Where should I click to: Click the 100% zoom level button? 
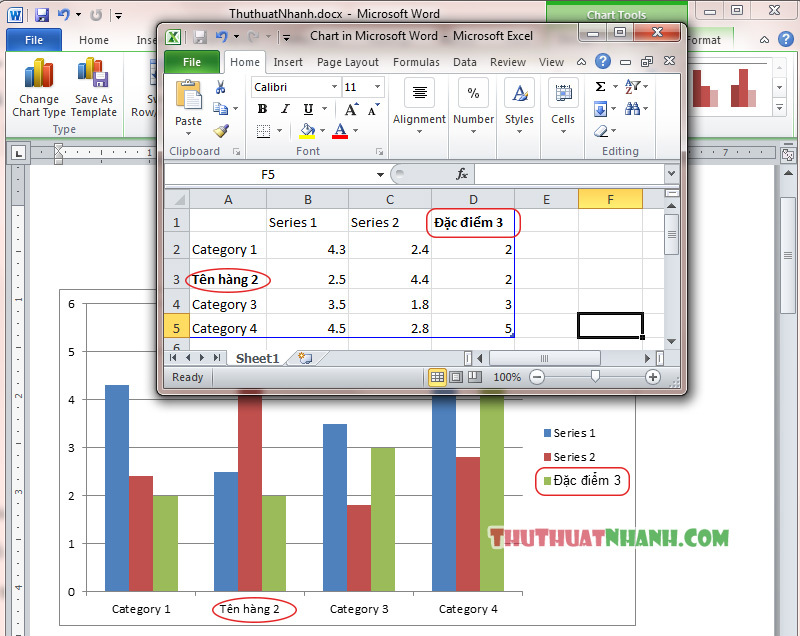pos(507,377)
